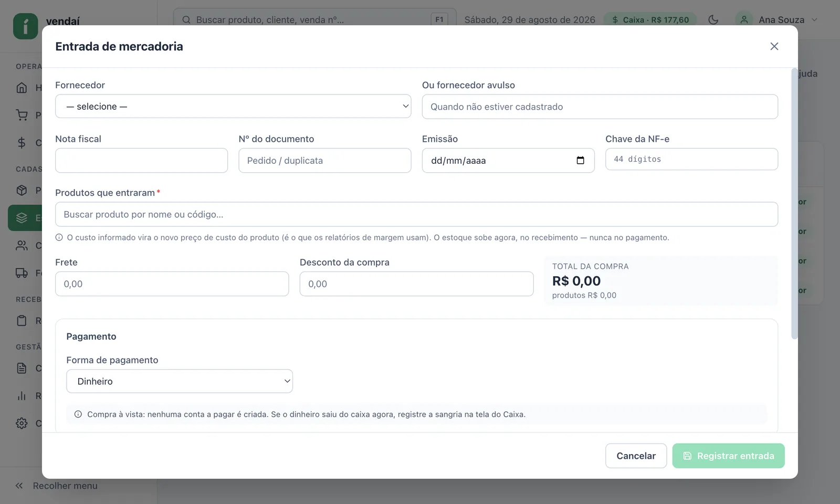Image resolution: width=840 pixels, height=504 pixels.
Task: Click the delivery truck sidebar icon
Action: point(22,272)
